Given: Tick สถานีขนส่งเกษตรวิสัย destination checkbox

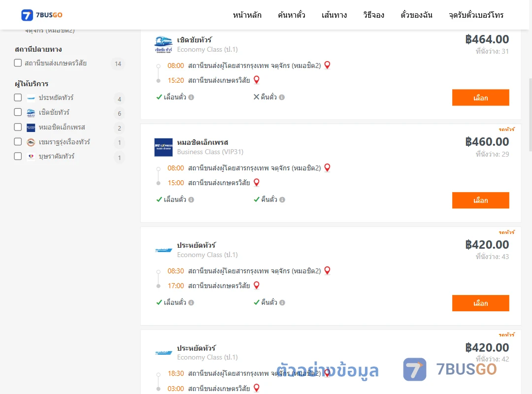Looking at the screenshot, I should [x=18, y=63].
